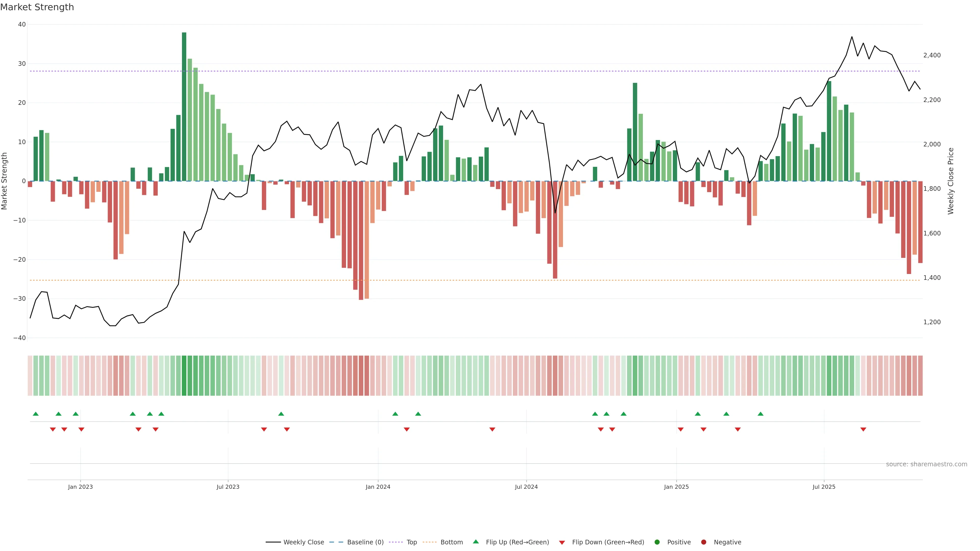
Task: Click source: sharemaestro.com text
Action: [x=926, y=464]
